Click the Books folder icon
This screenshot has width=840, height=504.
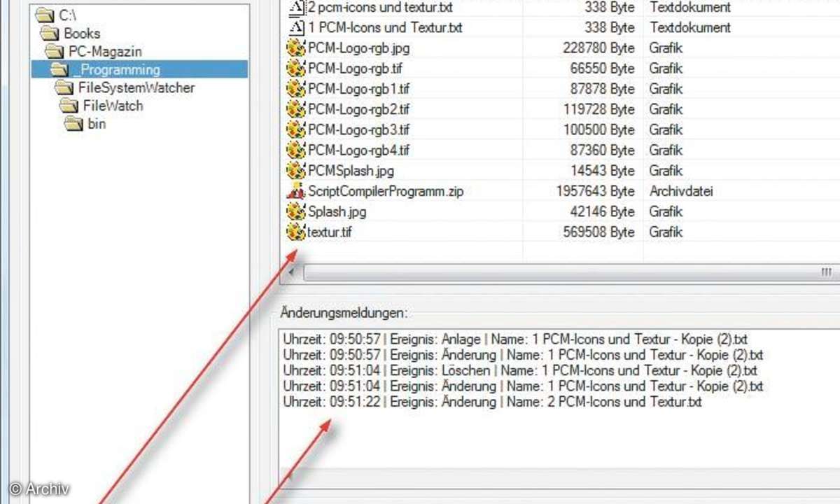pos(50,33)
